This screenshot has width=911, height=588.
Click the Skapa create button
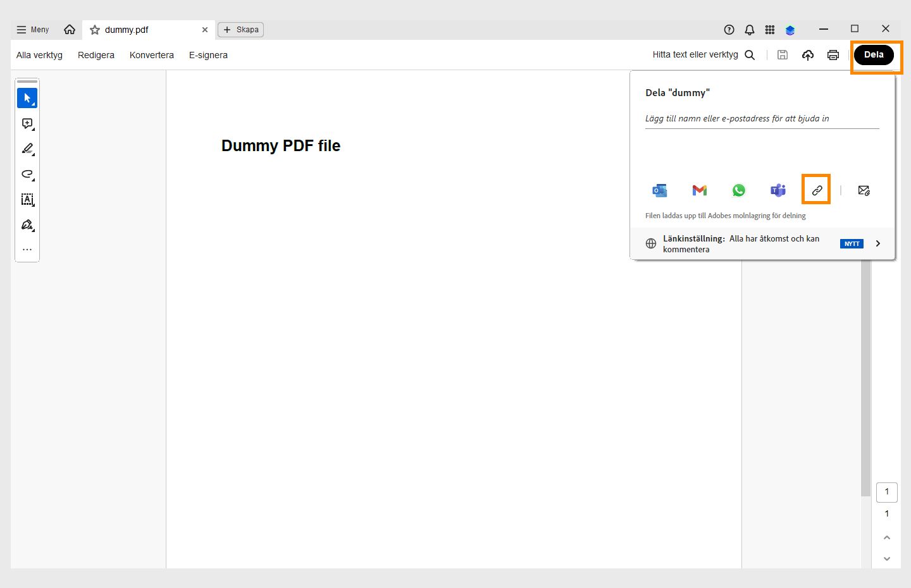click(x=240, y=30)
